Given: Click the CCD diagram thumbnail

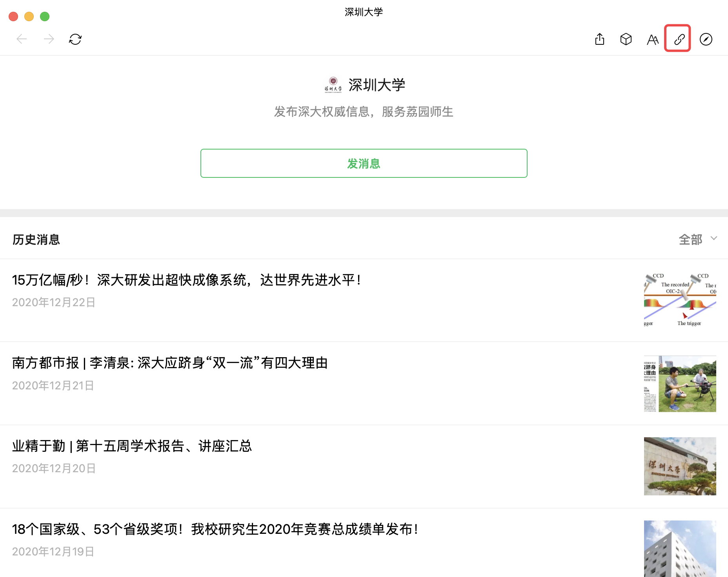Looking at the screenshot, I should (x=680, y=300).
